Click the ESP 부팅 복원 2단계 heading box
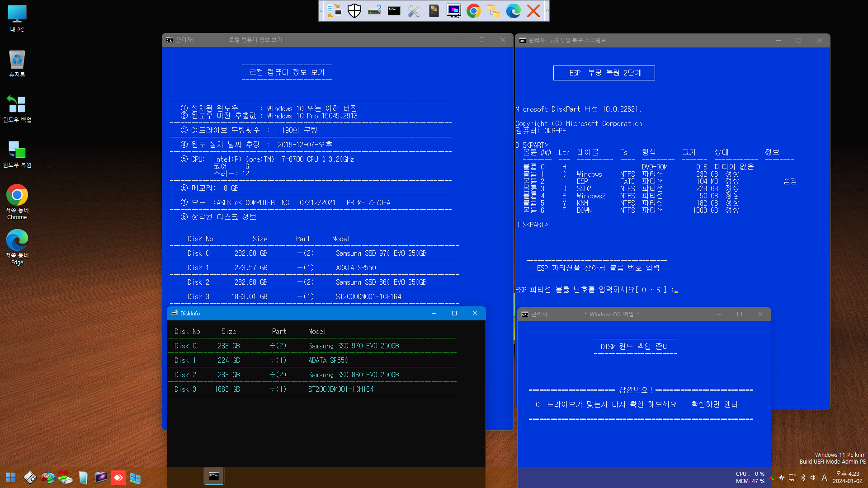This screenshot has width=868, height=488. [604, 73]
